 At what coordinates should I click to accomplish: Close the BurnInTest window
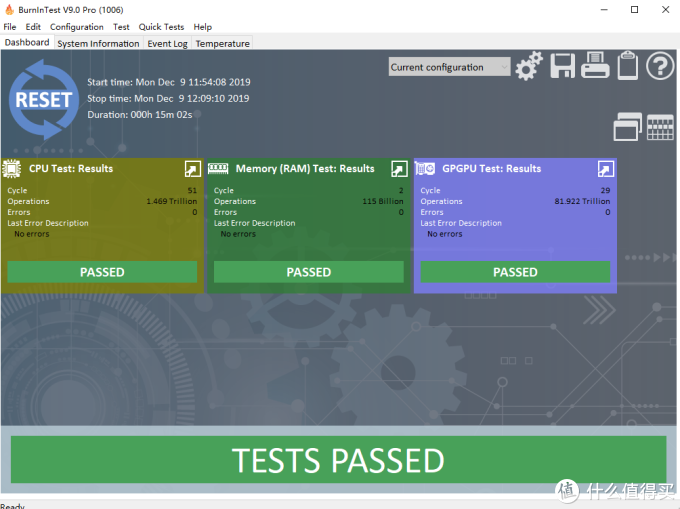(x=666, y=10)
